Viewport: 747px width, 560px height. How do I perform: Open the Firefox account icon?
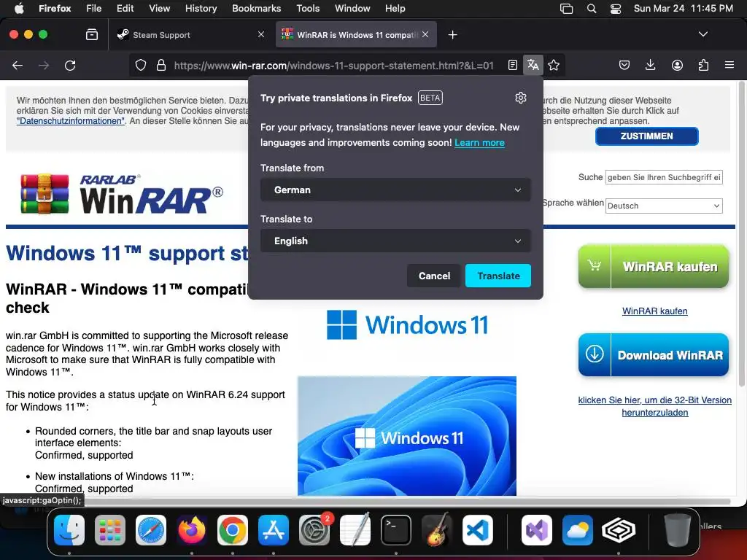tap(677, 65)
